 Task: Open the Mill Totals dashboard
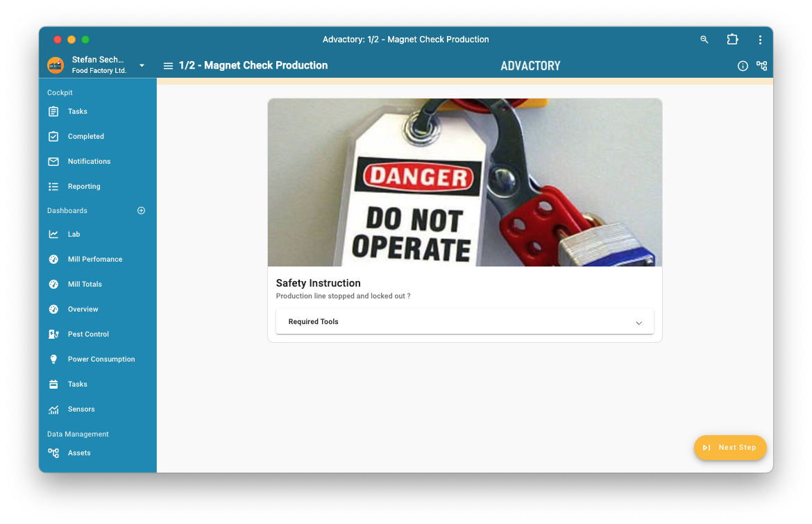point(85,285)
